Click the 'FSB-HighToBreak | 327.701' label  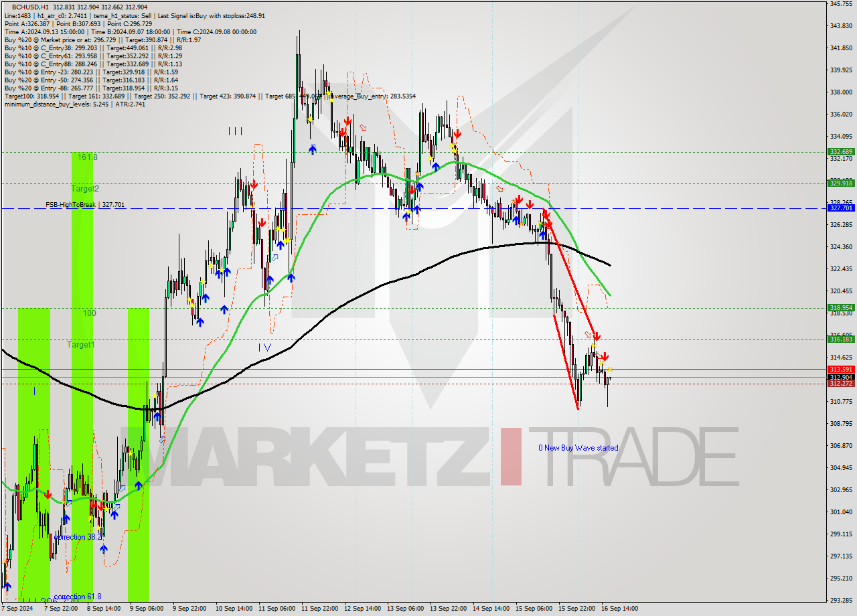(x=85, y=205)
